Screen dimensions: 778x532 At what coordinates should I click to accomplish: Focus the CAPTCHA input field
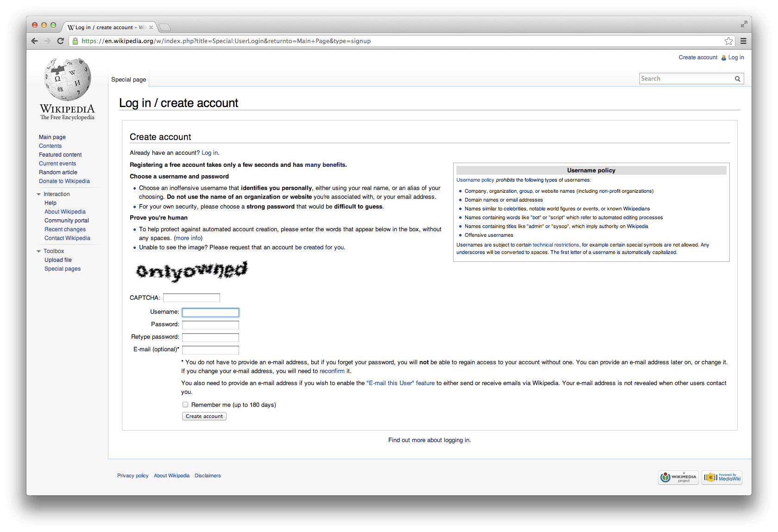[x=191, y=298]
